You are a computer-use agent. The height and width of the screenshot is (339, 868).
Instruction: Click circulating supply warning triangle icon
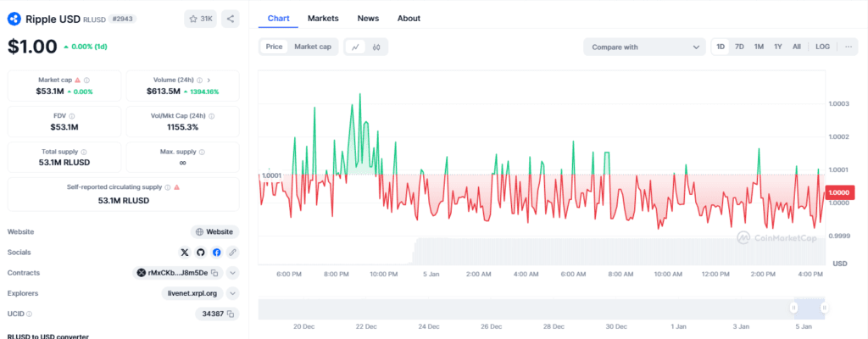[x=176, y=187]
